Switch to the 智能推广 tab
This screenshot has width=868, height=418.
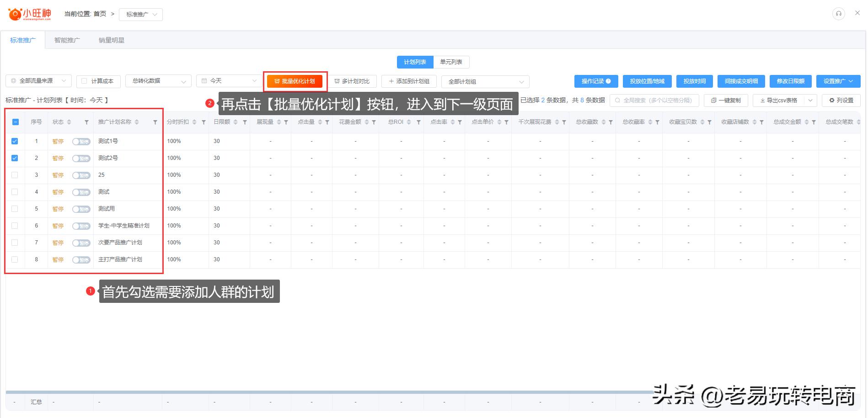pos(67,40)
